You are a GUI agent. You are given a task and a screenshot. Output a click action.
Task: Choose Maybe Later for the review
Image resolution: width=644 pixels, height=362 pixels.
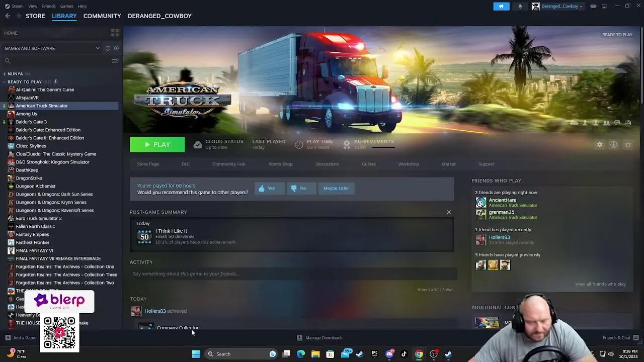tap(336, 188)
